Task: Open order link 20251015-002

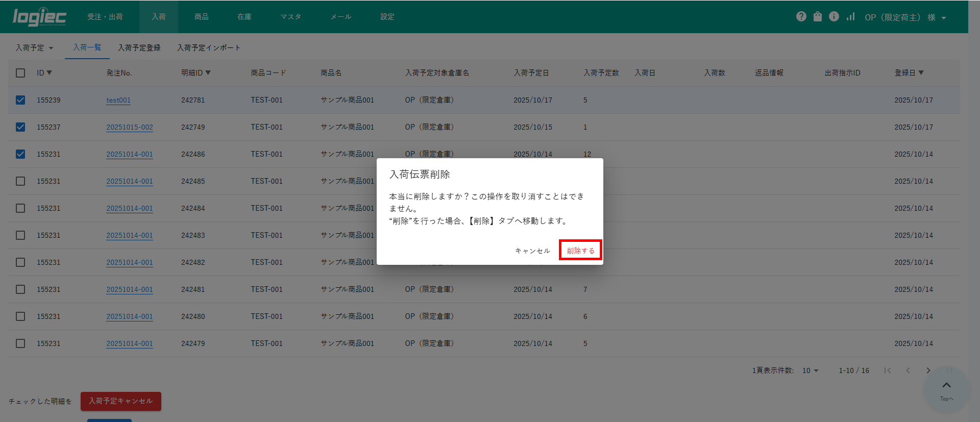Action: (x=130, y=127)
